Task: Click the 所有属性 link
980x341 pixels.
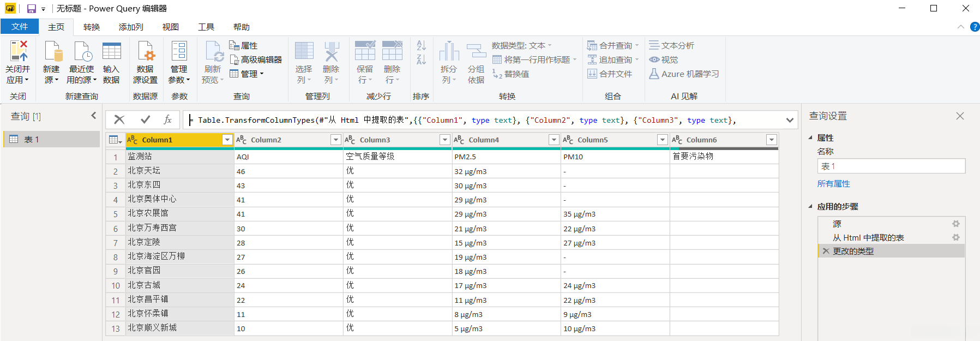Action: pyautogui.click(x=833, y=184)
